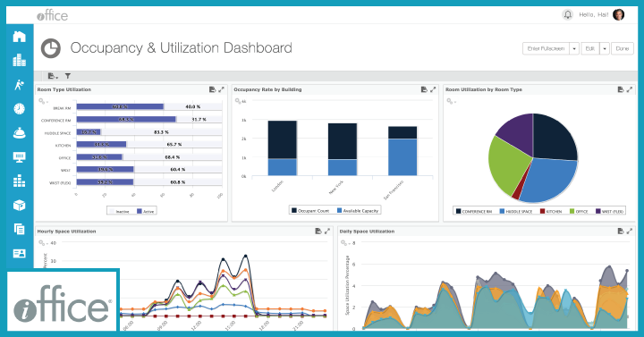
Task: Toggle Occupant Count legend entry
Action: pos(310,211)
